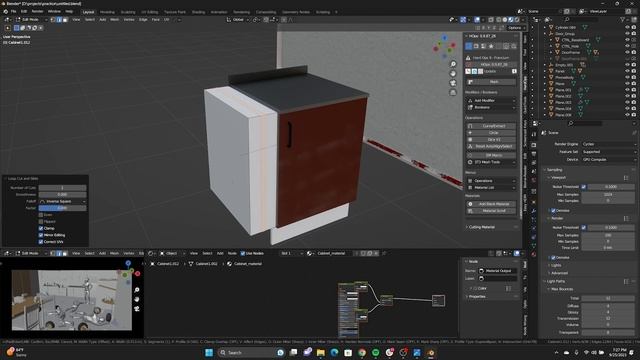This screenshot has width=640, height=360.
Task: Toggle the Clamp checkbox
Action: pyautogui.click(x=41, y=228)
